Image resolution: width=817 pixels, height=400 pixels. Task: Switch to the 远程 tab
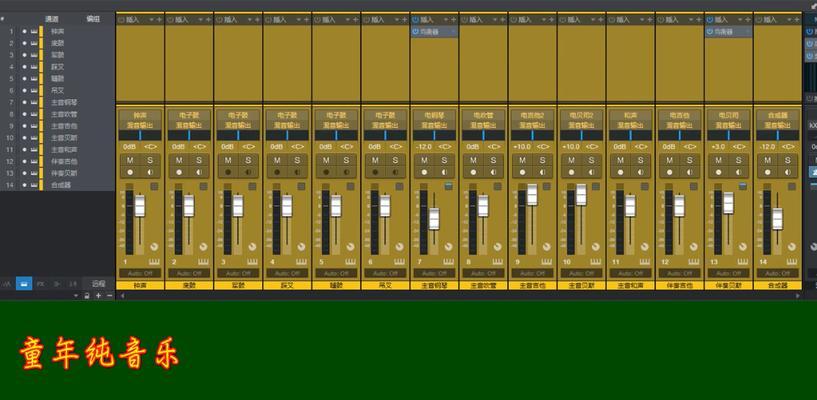pyautogui.click(x=98, y=283)
